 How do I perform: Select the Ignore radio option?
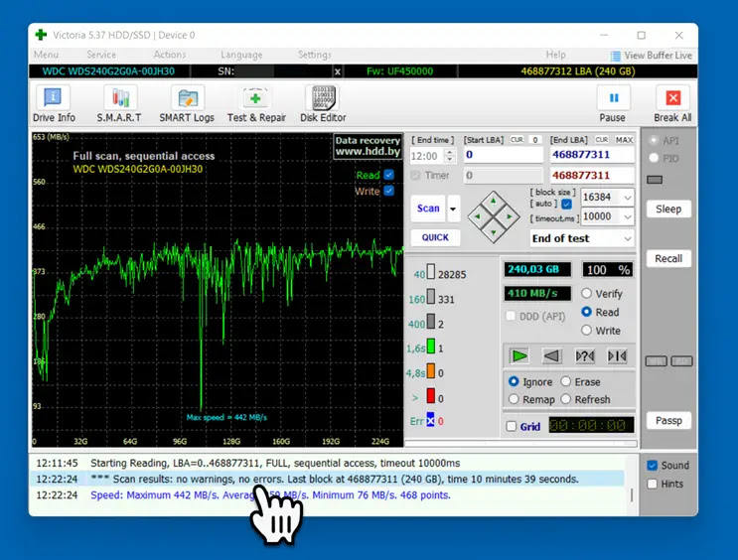click(x=514, y=381)
